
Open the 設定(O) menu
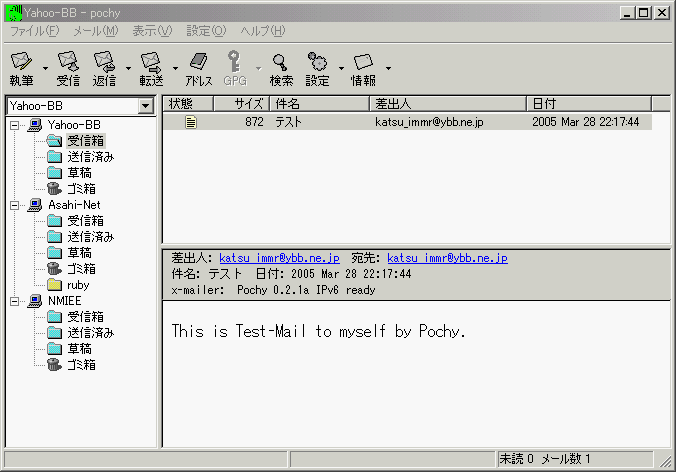pos(206,31)
